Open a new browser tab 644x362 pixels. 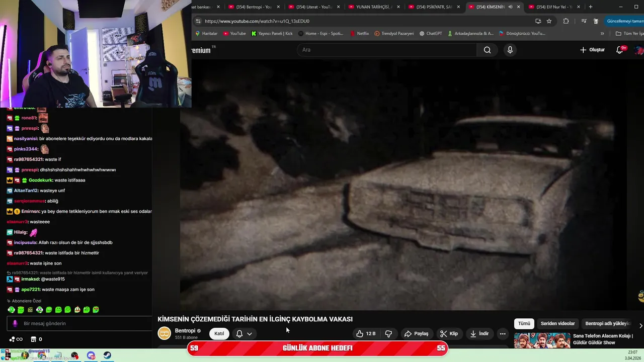[591, 7]
